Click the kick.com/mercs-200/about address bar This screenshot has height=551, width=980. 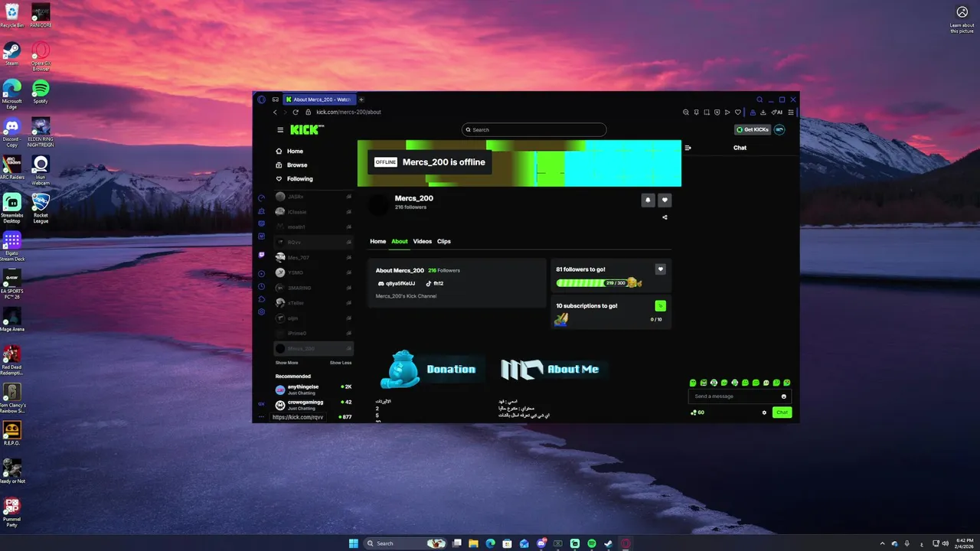coord(348,112)
